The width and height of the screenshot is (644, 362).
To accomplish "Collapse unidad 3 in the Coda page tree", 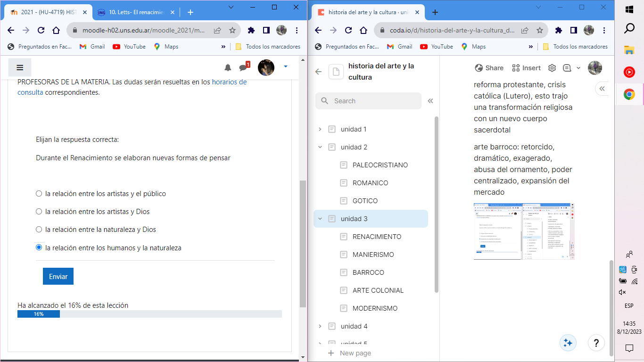I will point(320,219).
